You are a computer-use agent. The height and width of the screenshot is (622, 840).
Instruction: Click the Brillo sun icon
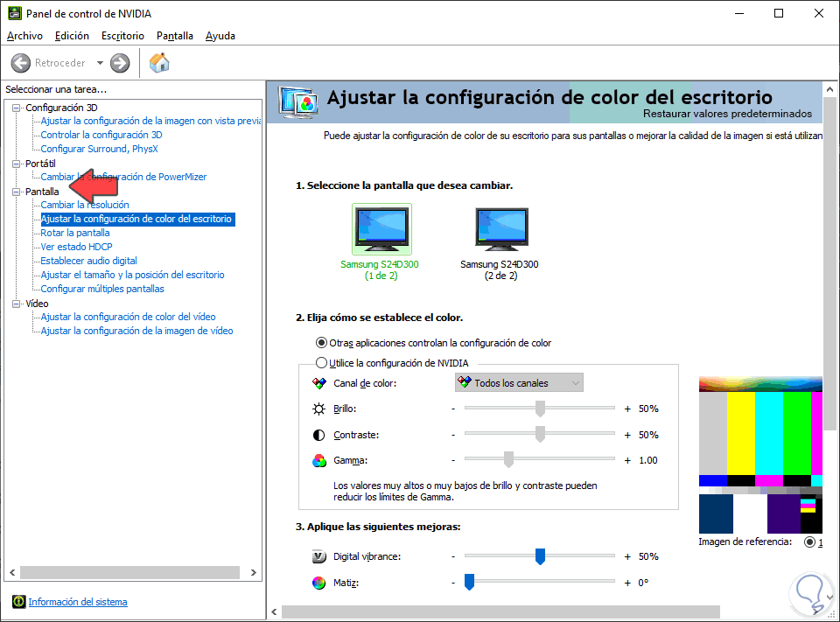click(x=318, y=409)
